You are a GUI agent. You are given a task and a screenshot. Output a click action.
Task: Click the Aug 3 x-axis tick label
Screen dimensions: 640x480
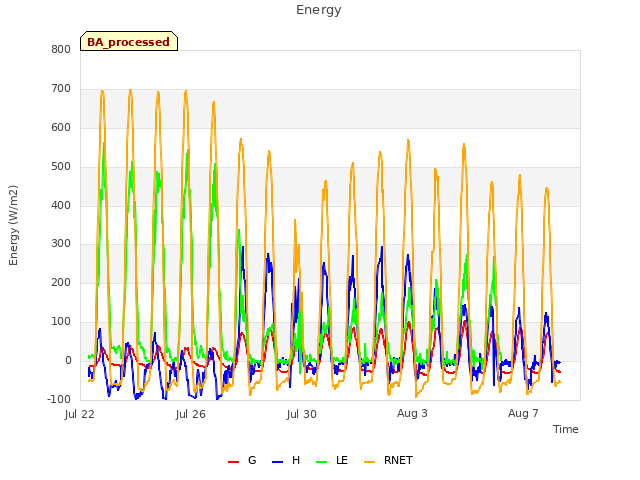coord(412,413)
